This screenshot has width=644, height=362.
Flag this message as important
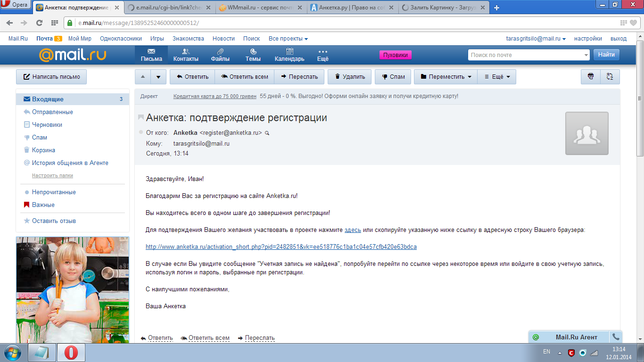click(141, 117)
